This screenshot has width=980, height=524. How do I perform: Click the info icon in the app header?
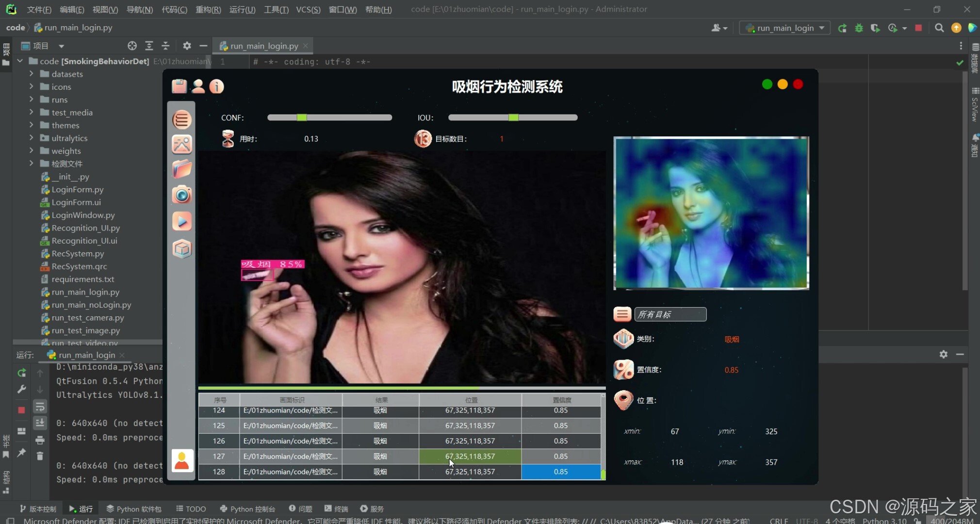[216, 86]
